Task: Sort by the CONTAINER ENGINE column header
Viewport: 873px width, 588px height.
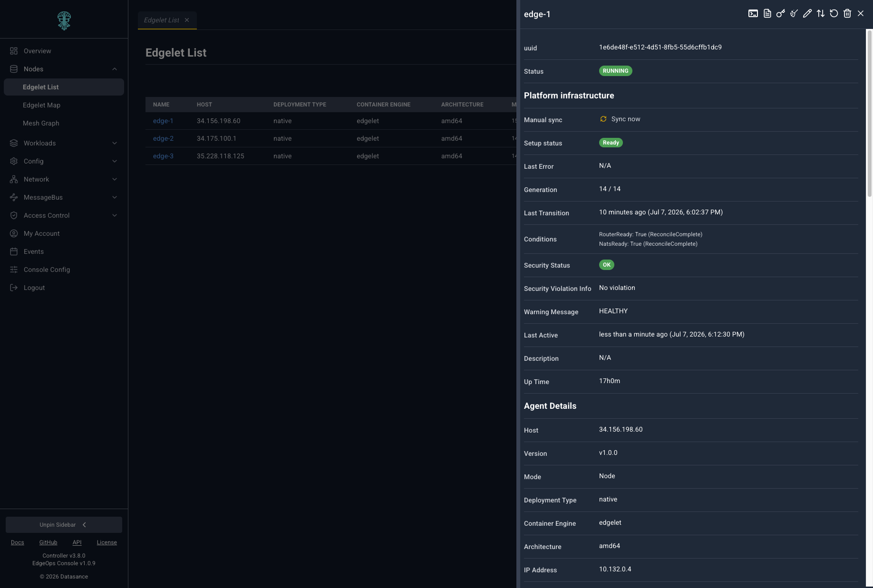Action: 383,105
